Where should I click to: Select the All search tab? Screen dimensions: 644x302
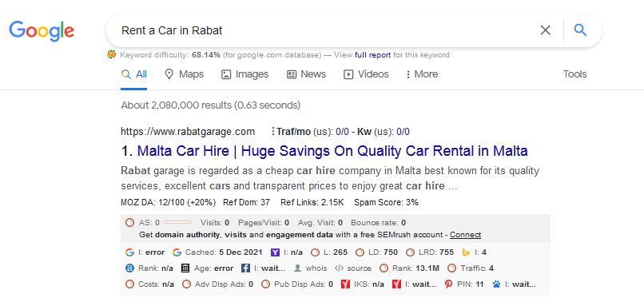pyautogui.click(x=134, y=74)
